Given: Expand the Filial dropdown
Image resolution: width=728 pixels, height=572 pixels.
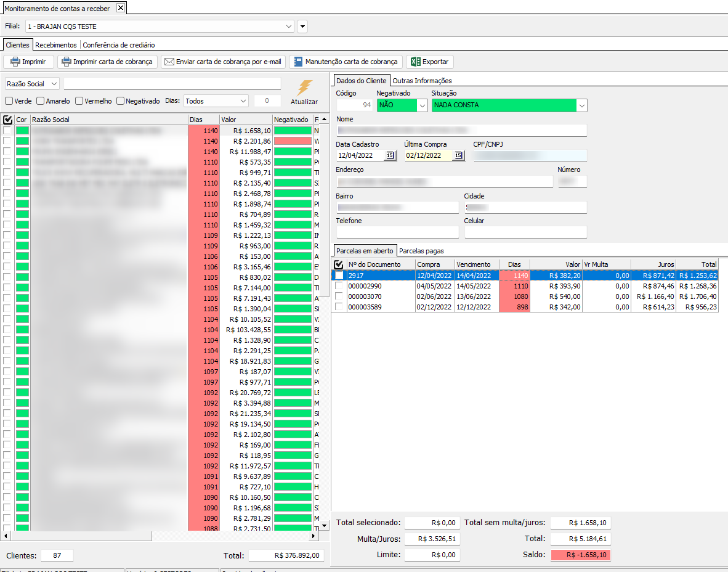Looking at the screenshot, I should 289,27.
